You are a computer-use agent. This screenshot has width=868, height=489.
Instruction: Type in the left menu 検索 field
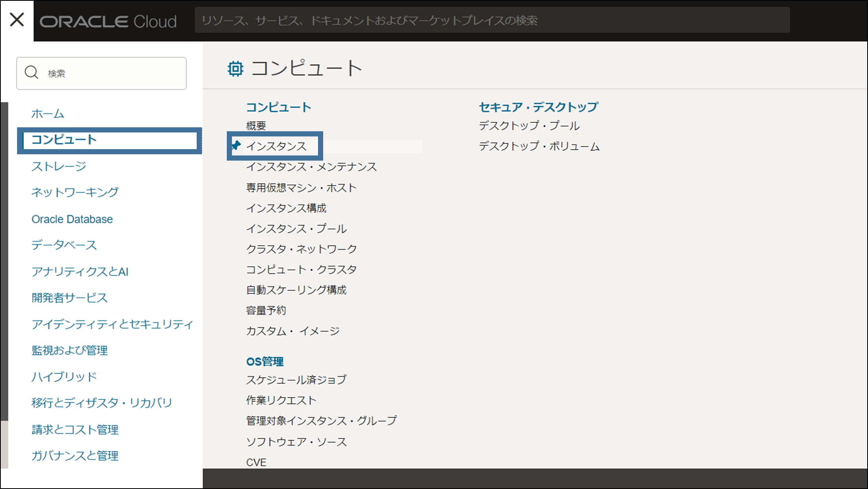(x=113, y=73)
